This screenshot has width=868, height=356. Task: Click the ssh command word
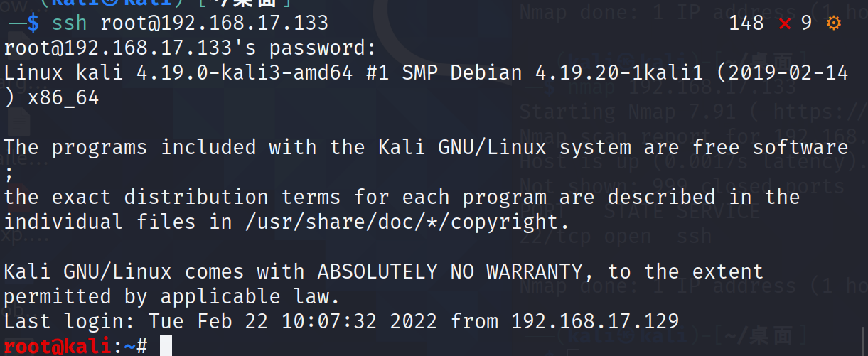click(x=69, y=23)
